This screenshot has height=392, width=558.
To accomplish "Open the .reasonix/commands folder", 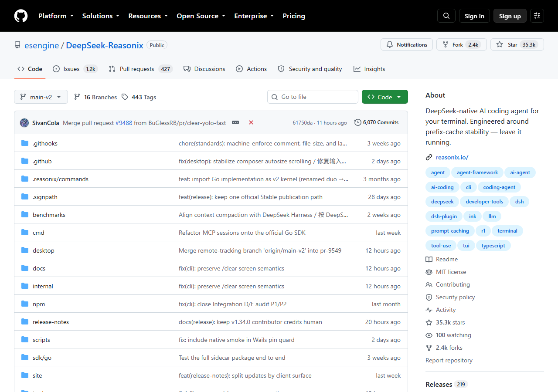I will 61,179.
